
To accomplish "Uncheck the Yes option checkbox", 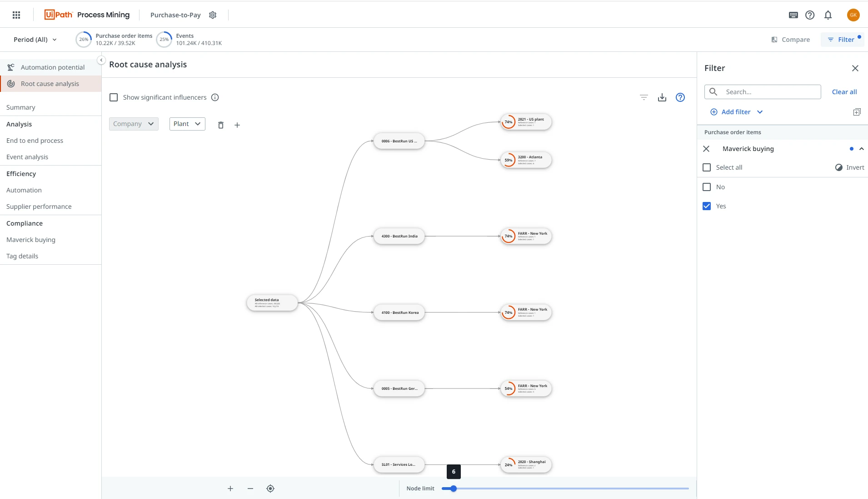I will [x=707, y=206].
